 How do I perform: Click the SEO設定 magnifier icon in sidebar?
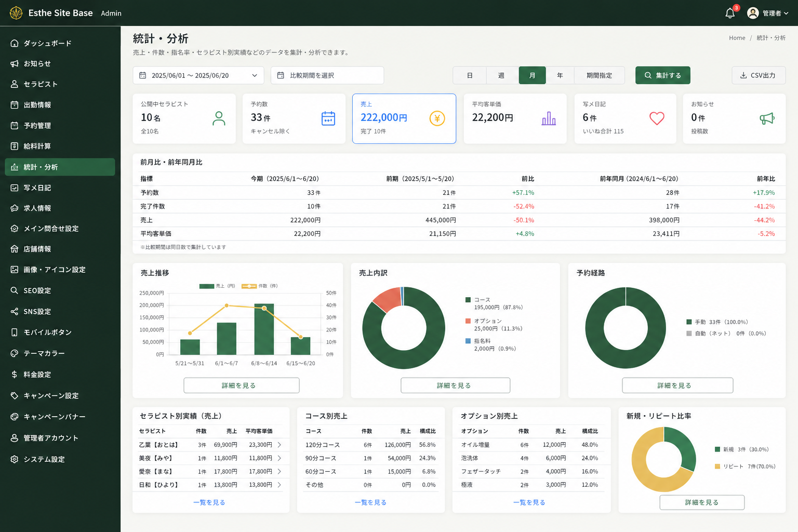tap(15, 290)
